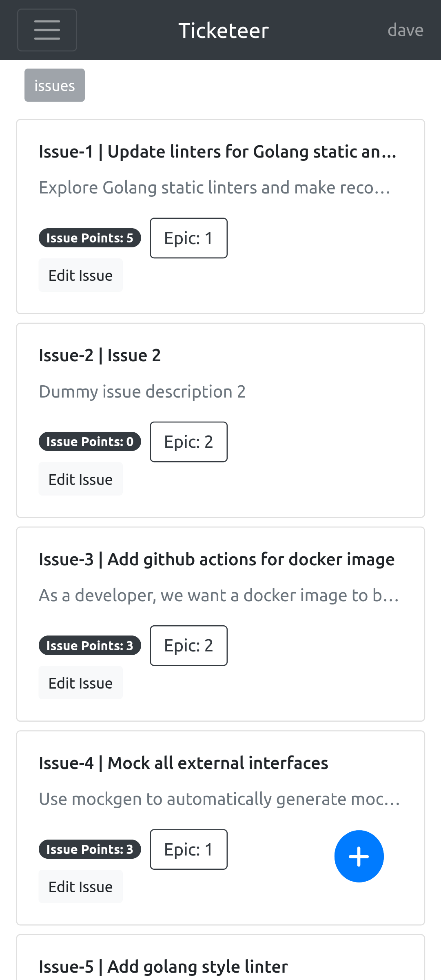Open Epic 1 from Issue-1 card

pos(188,238)
